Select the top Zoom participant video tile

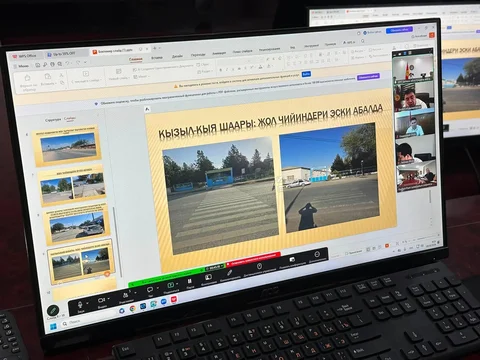413,68
